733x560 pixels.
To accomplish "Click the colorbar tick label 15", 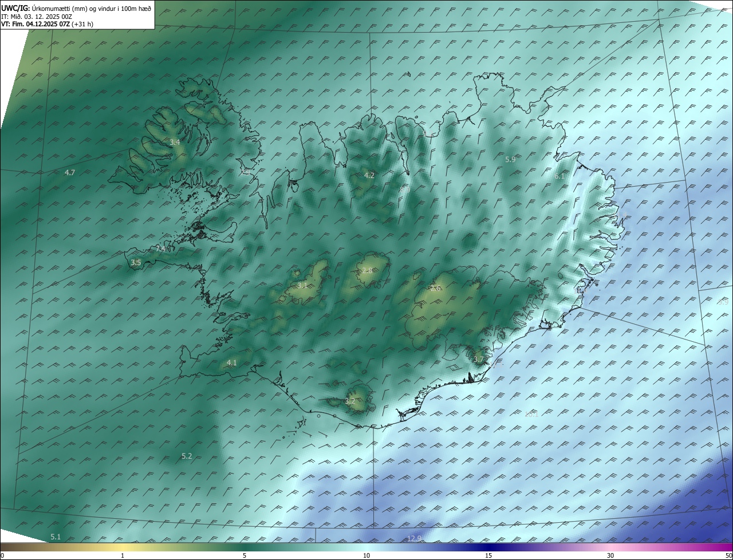I will (488, 555).
